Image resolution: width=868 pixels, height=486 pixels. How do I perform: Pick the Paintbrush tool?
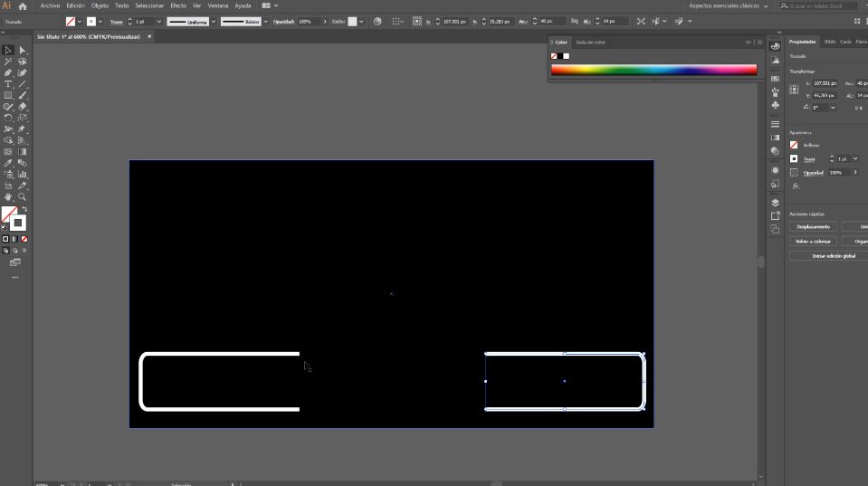pos(22,95)
